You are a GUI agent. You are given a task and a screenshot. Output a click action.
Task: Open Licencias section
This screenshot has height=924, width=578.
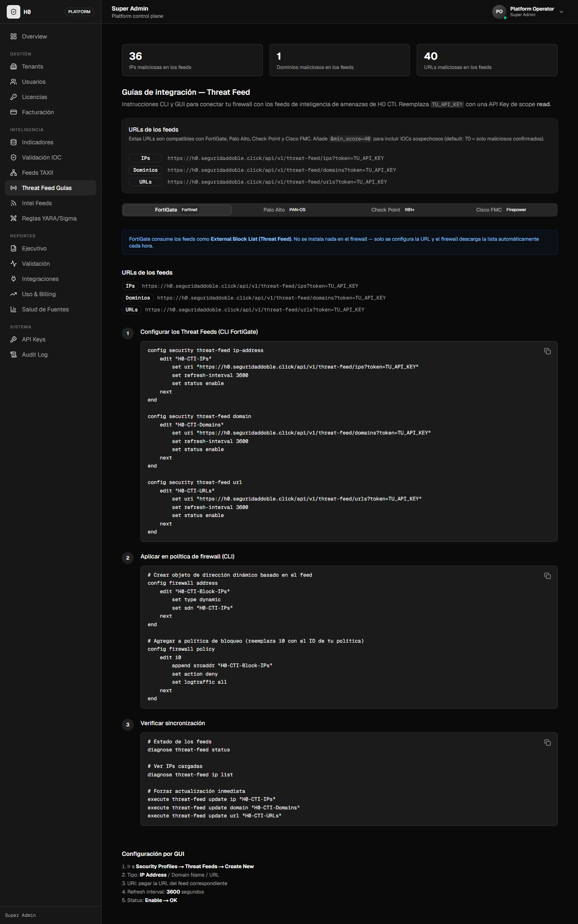coord(50,97)
